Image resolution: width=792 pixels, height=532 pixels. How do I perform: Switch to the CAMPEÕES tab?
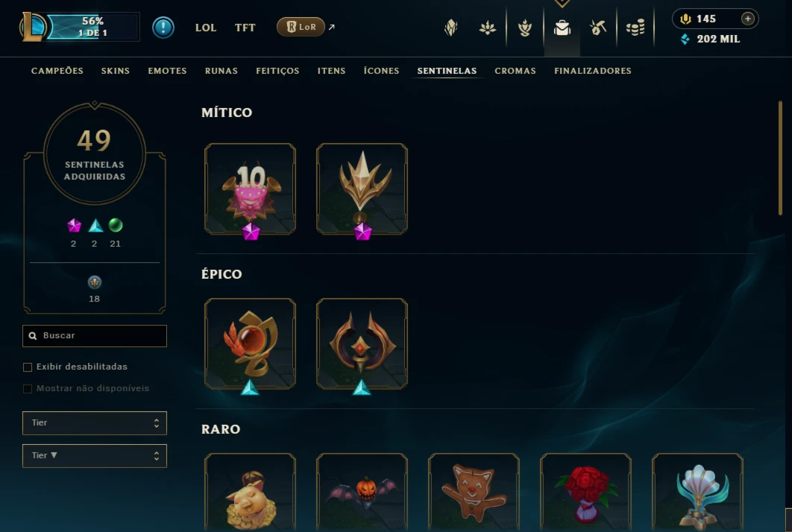[x=57, y=71]
